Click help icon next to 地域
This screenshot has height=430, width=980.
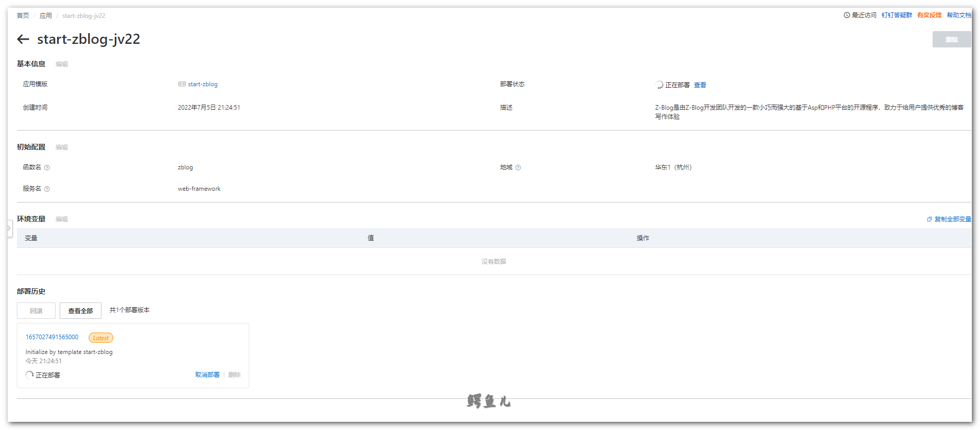518,168
